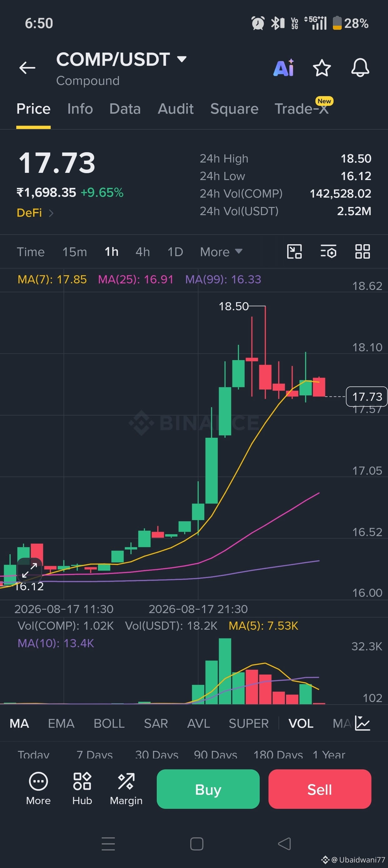Select the 1 Year range

tap(329, 755)
